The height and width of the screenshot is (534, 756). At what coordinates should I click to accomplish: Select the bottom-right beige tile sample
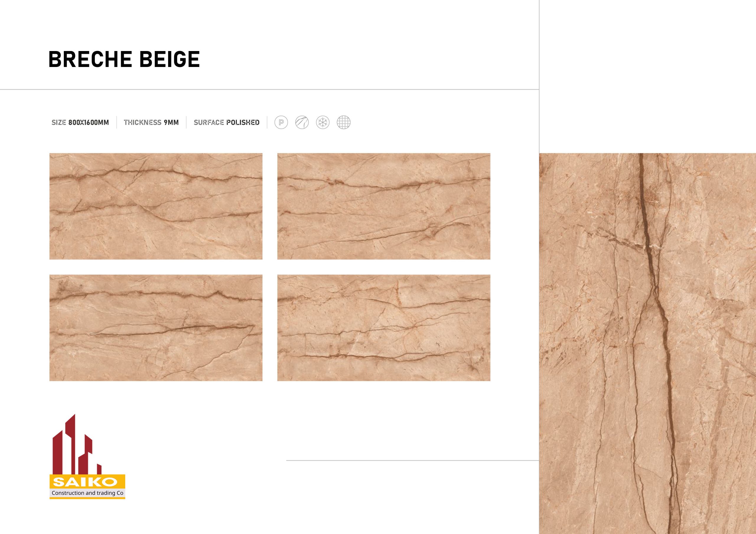tap(384, 328)
